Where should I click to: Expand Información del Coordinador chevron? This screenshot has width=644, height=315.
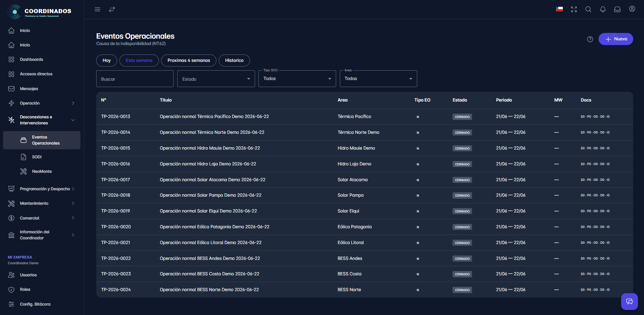73,235
